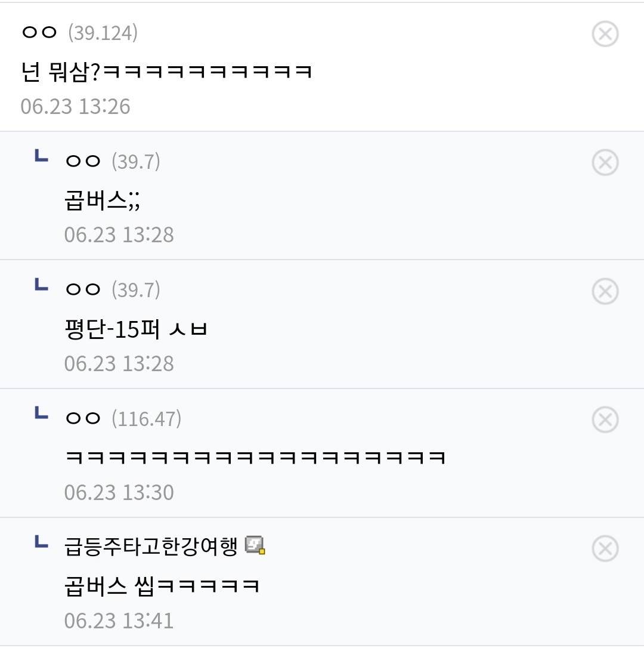Click the timestamp 06.23 13:30
The height and width of the screenshot is (651, 644).
pyautogui.click(x=119, y=492)
